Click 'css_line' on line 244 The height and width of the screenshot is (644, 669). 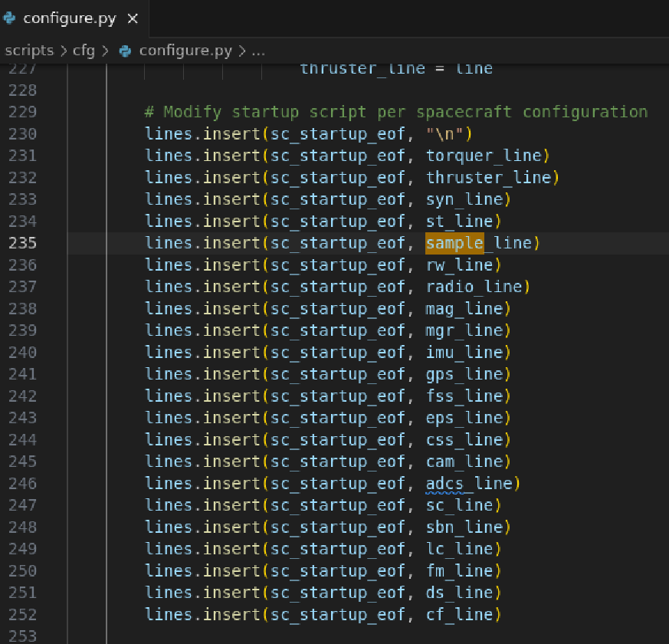coord(464,439)
